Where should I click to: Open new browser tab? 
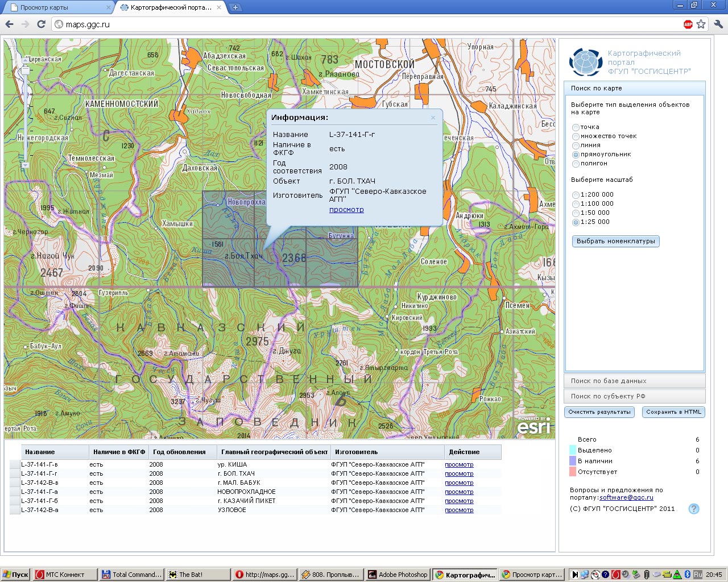point(235,7)
